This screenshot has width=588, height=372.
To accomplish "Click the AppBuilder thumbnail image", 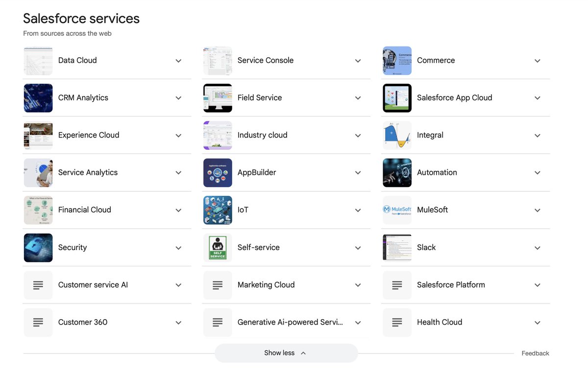I will [218, 173].
